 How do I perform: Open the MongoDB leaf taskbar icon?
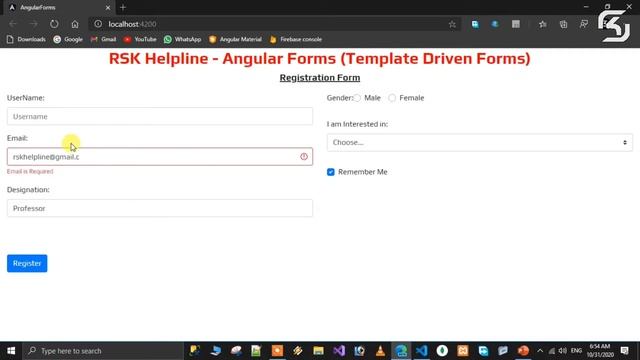(x=442, y=351)
